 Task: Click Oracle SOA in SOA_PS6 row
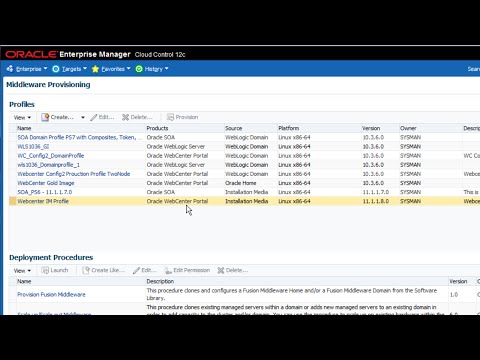[x=161, y=192]
